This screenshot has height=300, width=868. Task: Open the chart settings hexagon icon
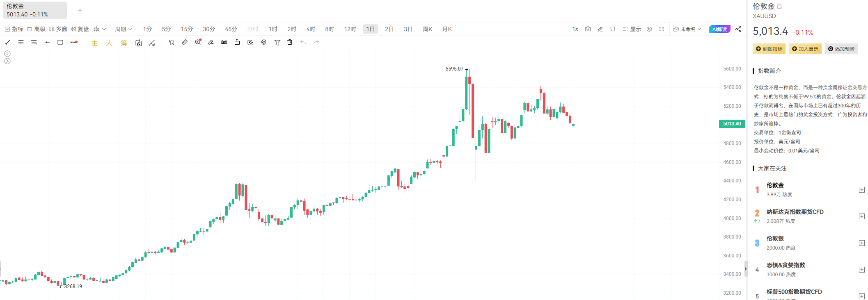649,29
